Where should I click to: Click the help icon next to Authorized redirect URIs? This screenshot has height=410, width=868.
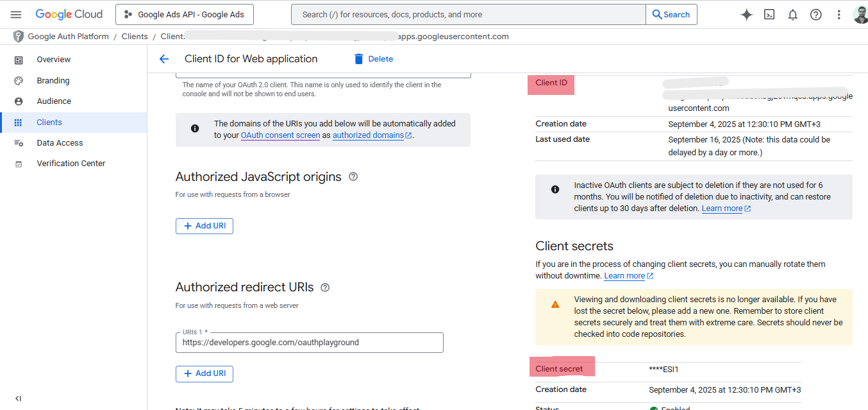(325, 287)
